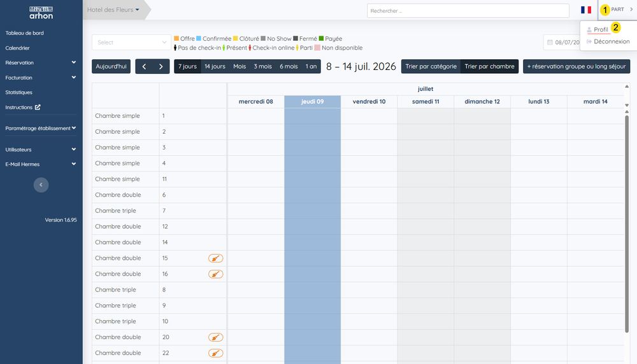Click the arhon logo in sidebar
Image resolution: width=637 pixels, height=364 pixels.
click(x=41, y=13)
